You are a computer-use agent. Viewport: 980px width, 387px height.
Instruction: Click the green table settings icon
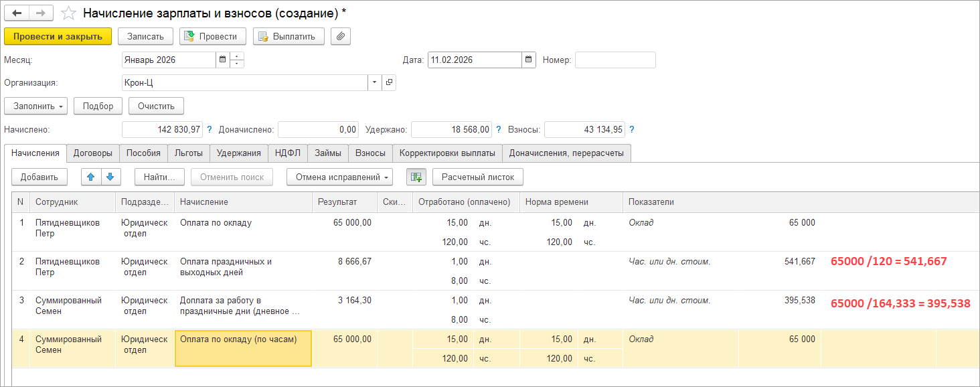[x=416, y=177]
